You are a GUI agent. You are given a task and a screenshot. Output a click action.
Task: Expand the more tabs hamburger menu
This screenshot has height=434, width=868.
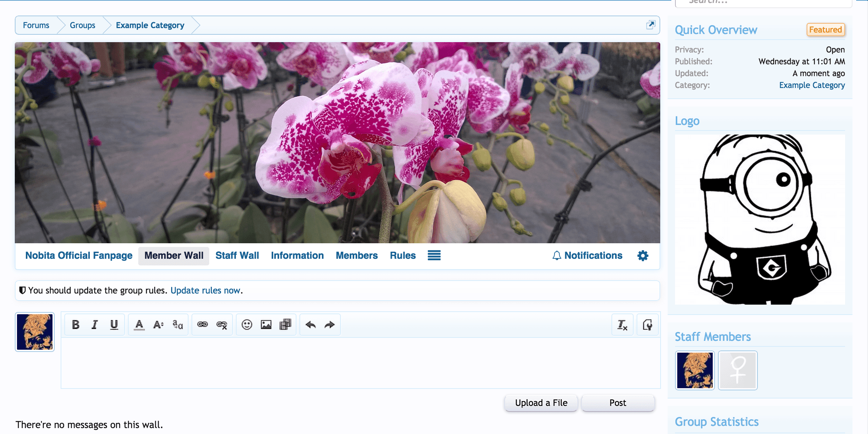[434, 255]
